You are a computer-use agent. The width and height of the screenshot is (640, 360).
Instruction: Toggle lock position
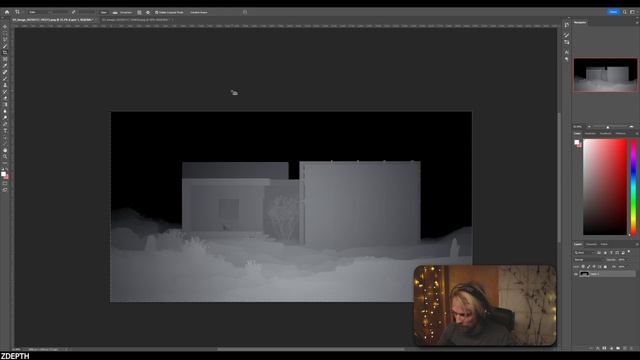tap(594, 267)
